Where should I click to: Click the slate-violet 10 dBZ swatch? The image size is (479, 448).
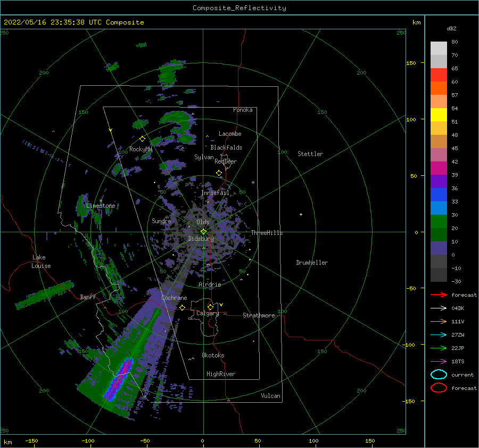tap(439, 248)
